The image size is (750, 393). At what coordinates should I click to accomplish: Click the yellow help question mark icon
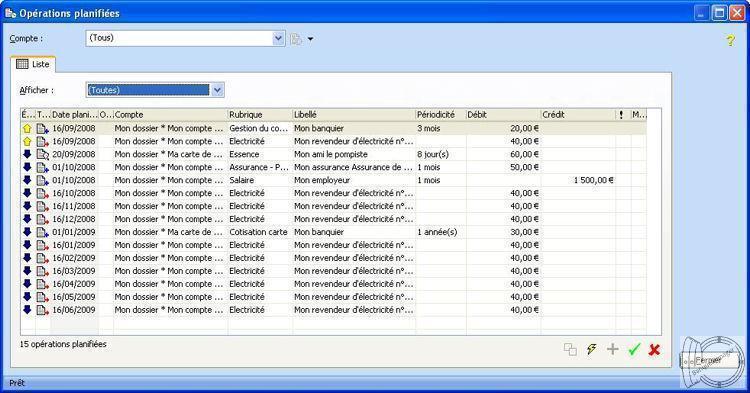pyautogui.click(x=730, y=40)
